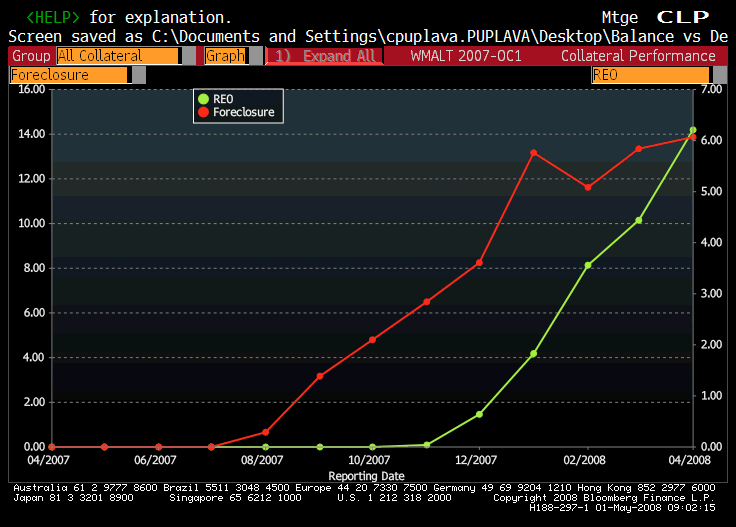The height and width of the screenshot is (527, 736).
Task: Click red Foreclosure data point at 02/2008
Action: (x=588, y=187)
